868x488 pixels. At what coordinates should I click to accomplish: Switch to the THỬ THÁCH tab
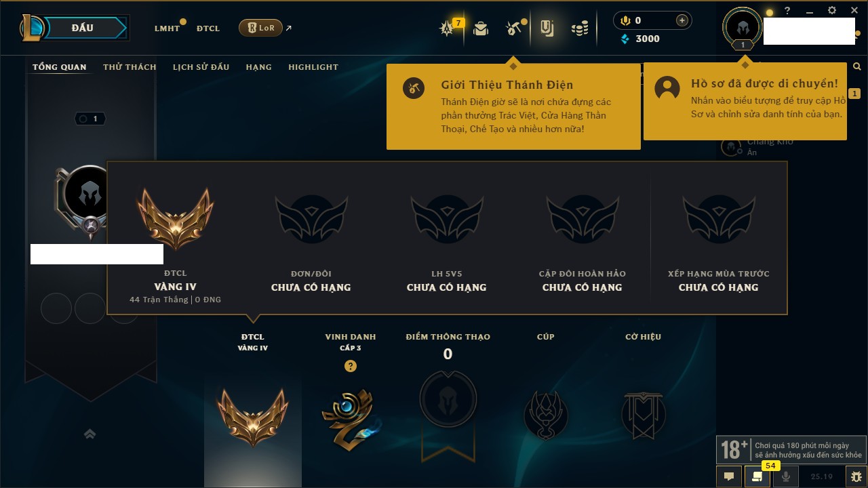click(130, 67)
